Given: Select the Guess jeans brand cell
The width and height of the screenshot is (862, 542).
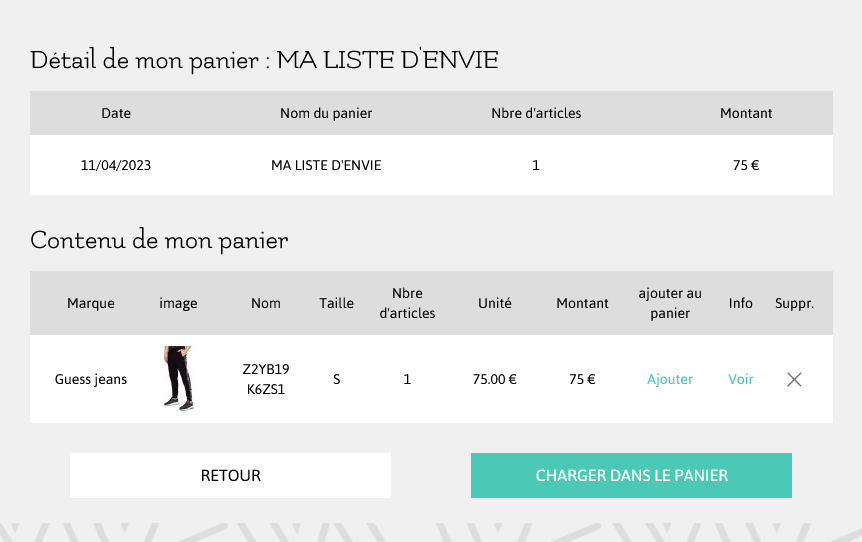Looking at the screenshot, I should pos(91,379).
